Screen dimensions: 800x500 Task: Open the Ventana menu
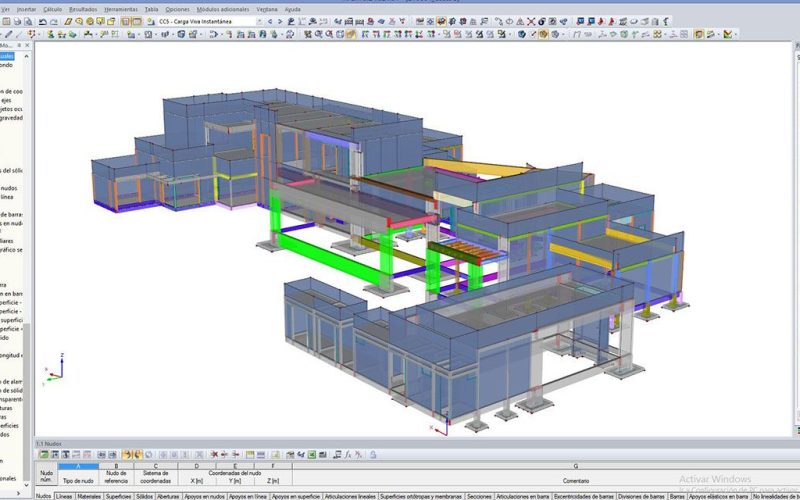click(267, 9)
